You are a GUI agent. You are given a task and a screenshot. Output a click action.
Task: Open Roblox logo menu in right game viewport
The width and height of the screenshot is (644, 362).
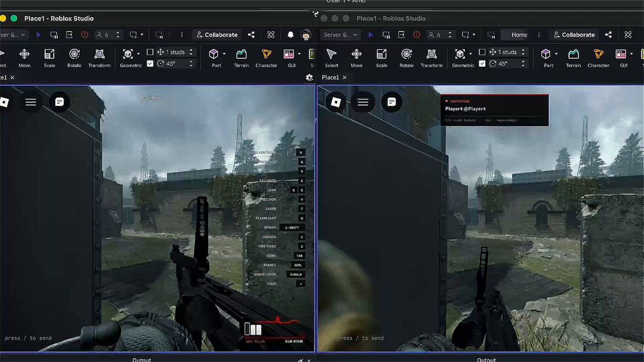coord(335,102)
